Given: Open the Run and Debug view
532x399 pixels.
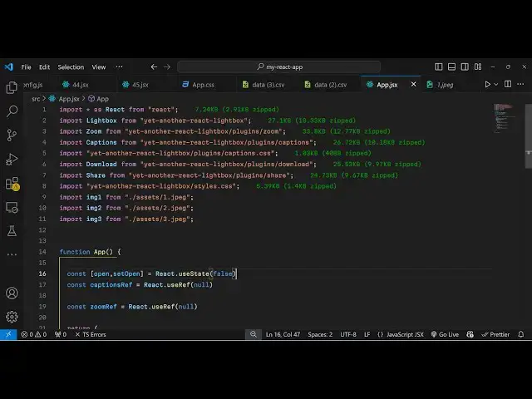Looking at the screenshot, I should tap(12, 159).
